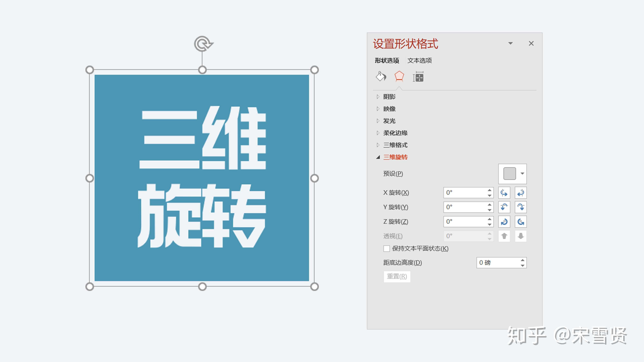Decrease X 旋转 with spinner down
The height and width of the screenshot is (362, 644).
[x=489, y=196]
